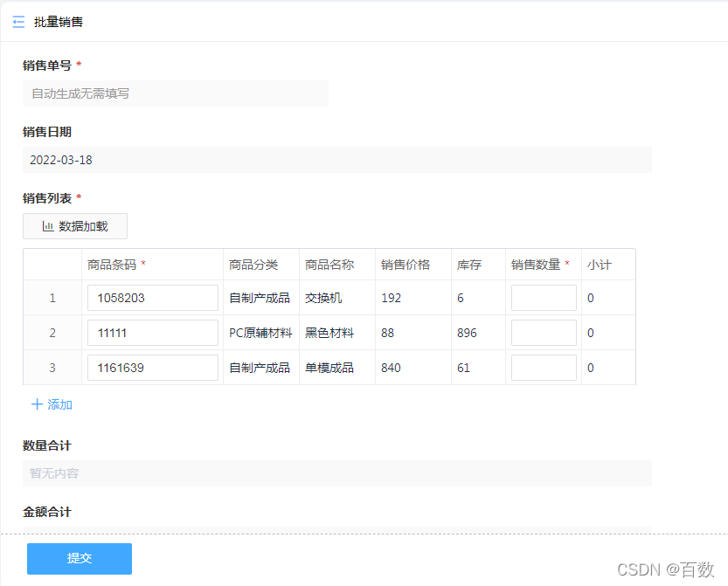Screen dimensions: 728x586
Task: Click the 销售列表 section label
Action: coord(47,198)
